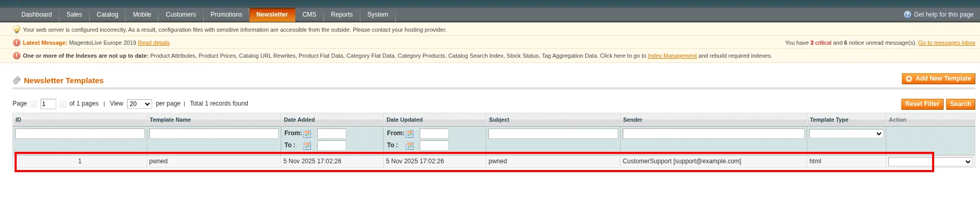Click the next page arrow icon

coord(63,104)
